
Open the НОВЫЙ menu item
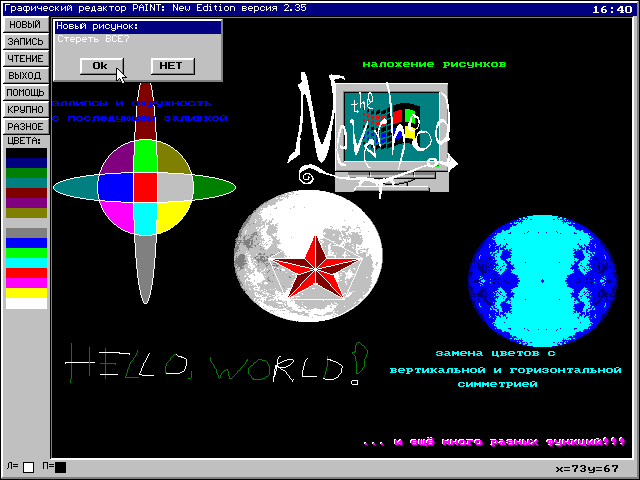[25, 24]
